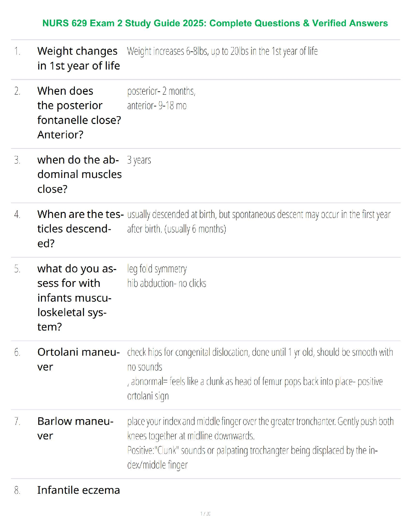Select the 'Barlow maneuver' term

coord(76,428)
